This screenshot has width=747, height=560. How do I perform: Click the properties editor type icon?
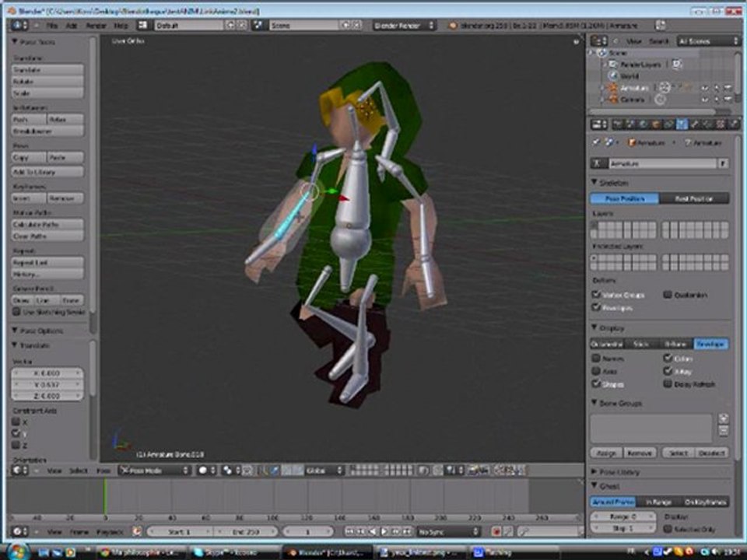599,124
